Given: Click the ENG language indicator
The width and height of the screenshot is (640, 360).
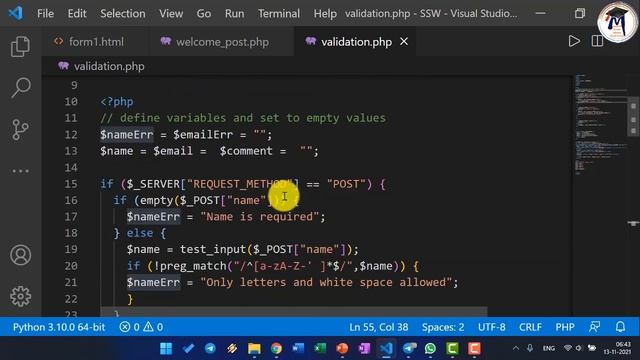Looking at the screenshot, I should click(x=549, y=348).
